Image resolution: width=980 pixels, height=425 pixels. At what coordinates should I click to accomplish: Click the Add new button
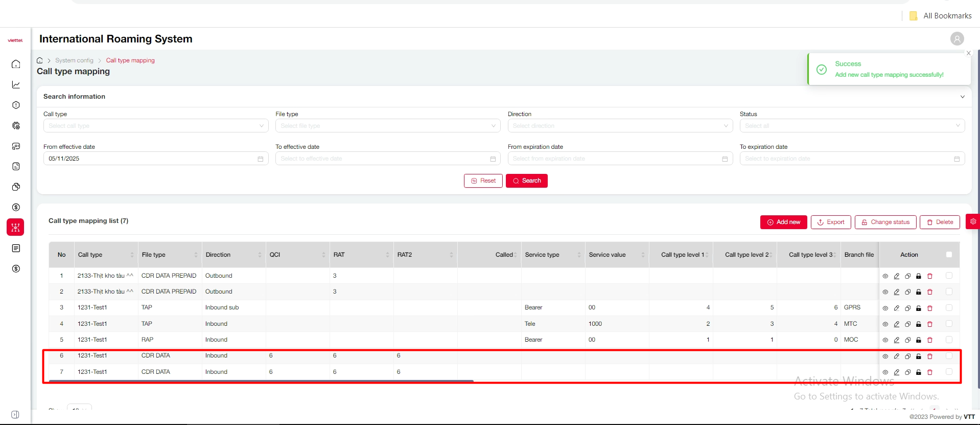(x=783, y=222)
